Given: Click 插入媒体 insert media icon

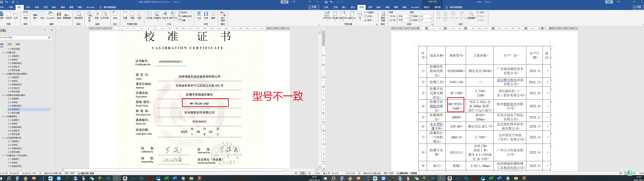Looking at the screenshot, I should (x=223, y=17).
